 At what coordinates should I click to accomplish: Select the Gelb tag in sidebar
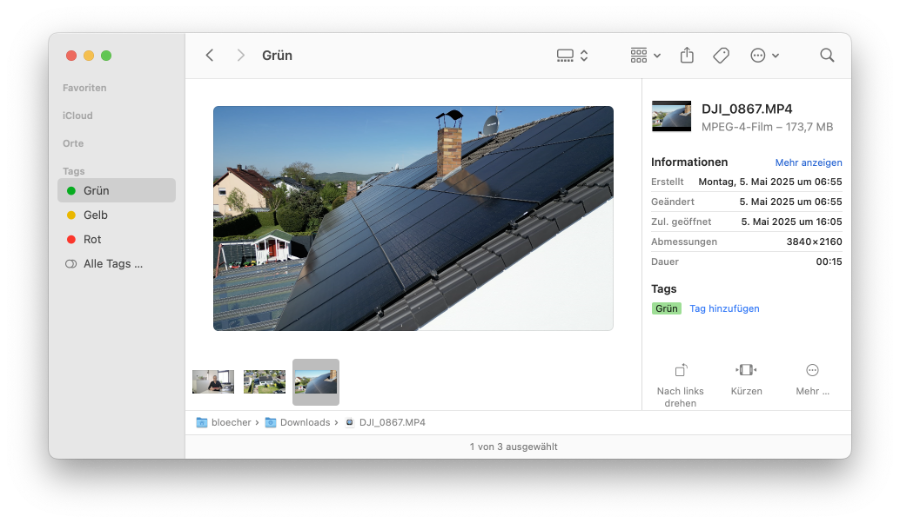click(117, 215)
